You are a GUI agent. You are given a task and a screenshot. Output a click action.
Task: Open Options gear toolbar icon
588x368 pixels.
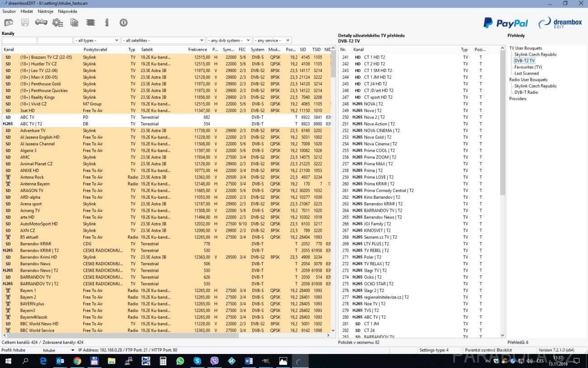[57, 22]
